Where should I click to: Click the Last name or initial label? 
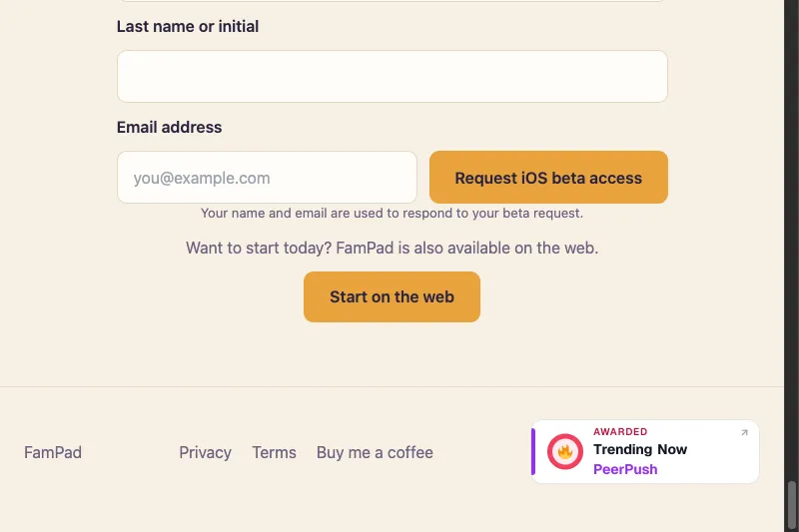coord(188,27)
